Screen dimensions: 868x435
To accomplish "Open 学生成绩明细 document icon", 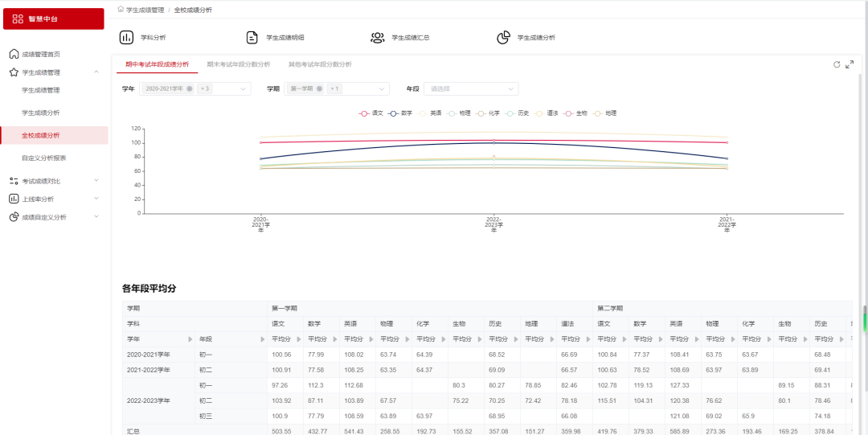I will 252,38.
